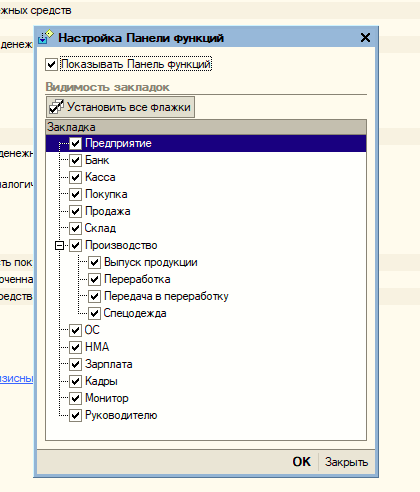Toggle the НМА checkbox

tap(75, 347)
